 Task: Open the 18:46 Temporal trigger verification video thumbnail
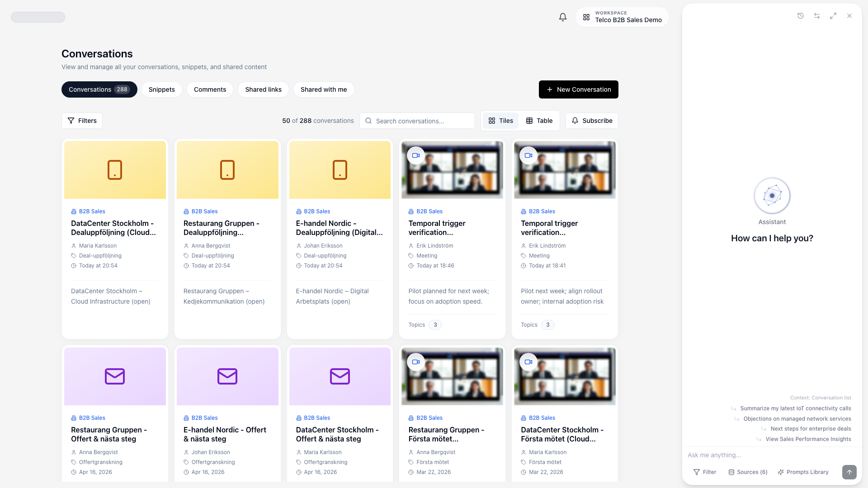click(452, 170)
